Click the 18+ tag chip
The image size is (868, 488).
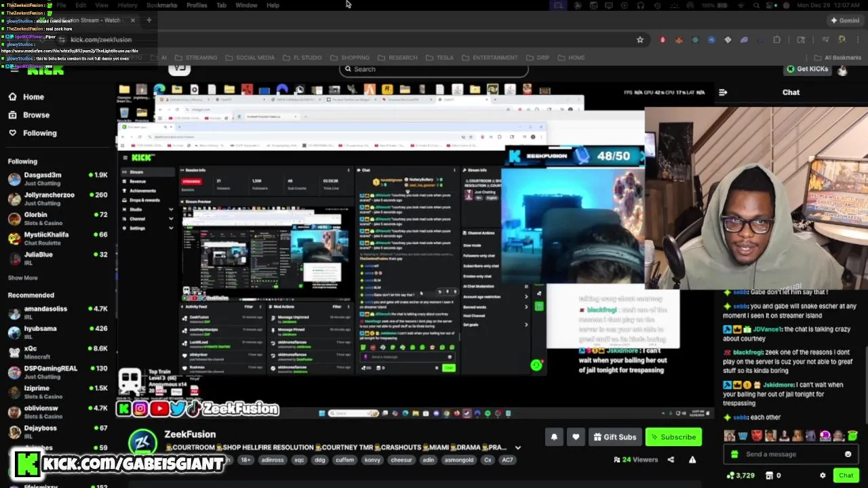coord(245,460)
